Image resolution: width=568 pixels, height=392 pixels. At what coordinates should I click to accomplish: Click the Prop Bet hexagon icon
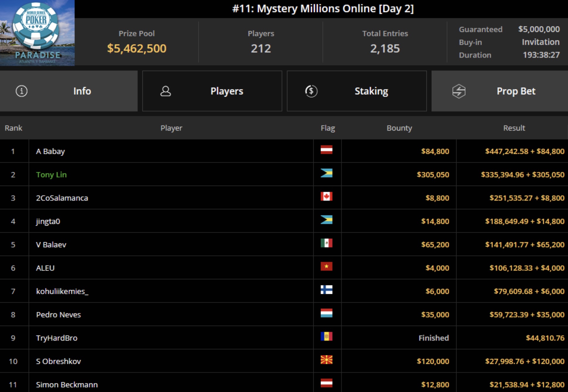coord(459,91)
